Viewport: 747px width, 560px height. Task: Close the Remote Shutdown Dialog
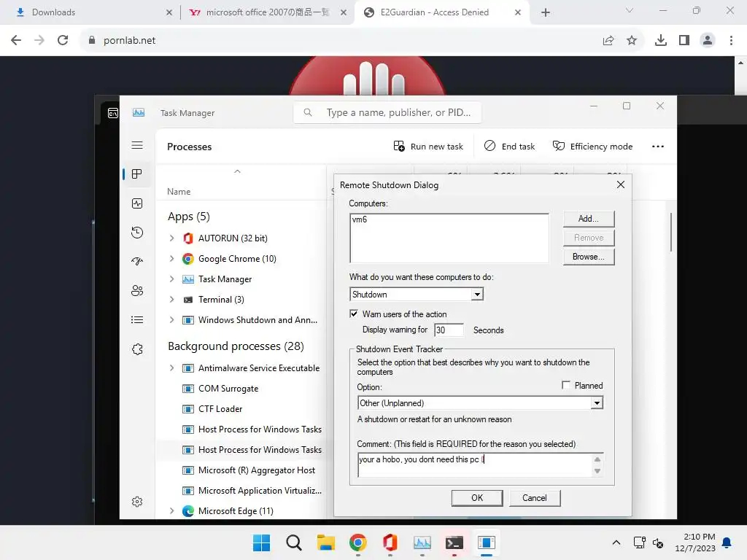click(620, 184)
